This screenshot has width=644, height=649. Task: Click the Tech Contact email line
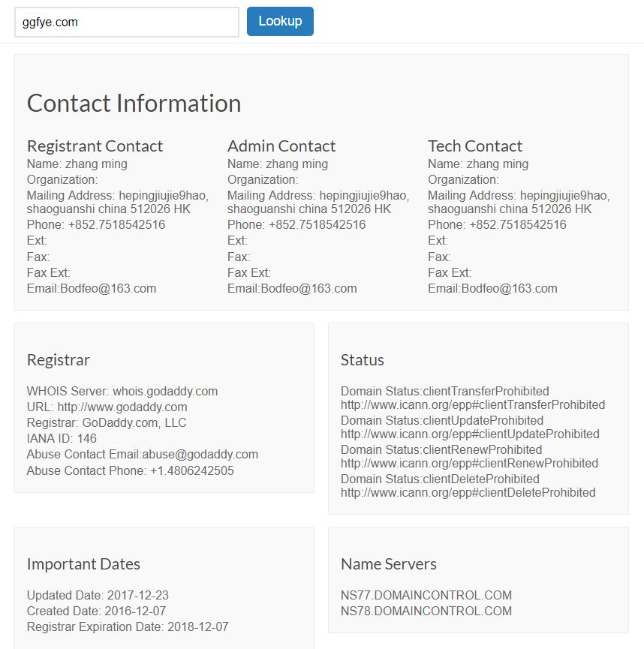(492, 289)
